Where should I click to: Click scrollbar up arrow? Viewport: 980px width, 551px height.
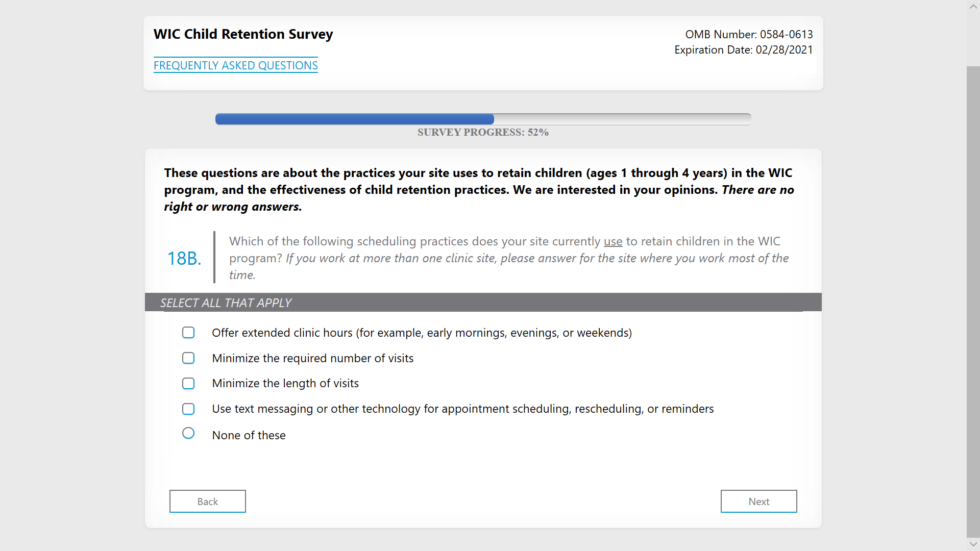coord(973,7)
